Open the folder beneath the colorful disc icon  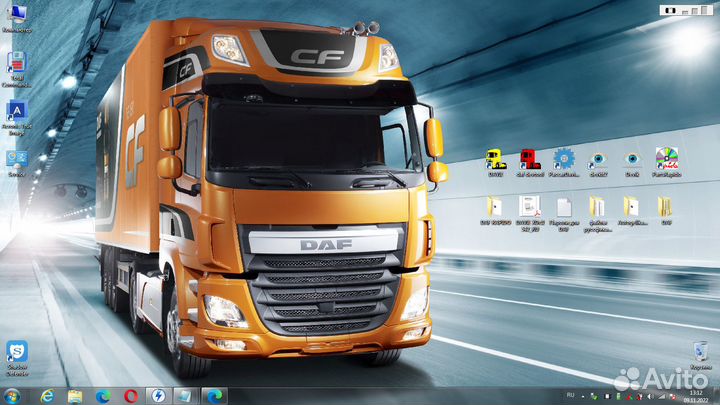tap(666, 211)
